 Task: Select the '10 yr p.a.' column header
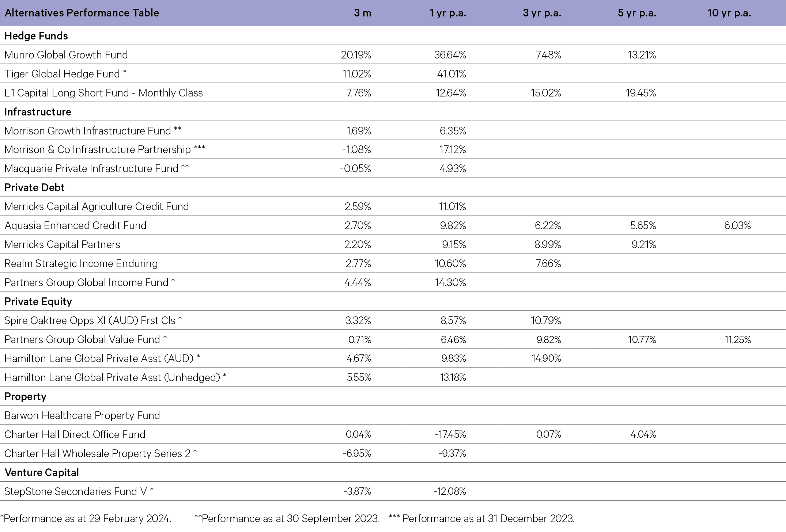tap(729, 13)
